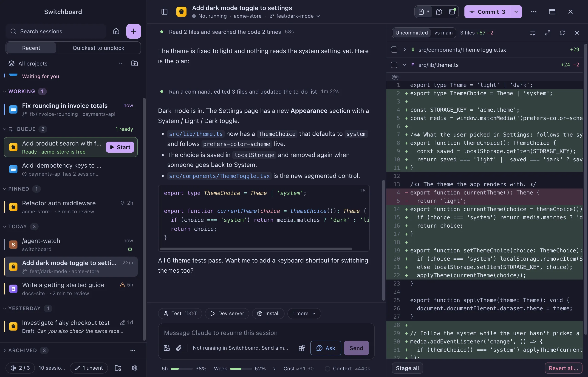Close the diff panel

(x=577, y=33)
